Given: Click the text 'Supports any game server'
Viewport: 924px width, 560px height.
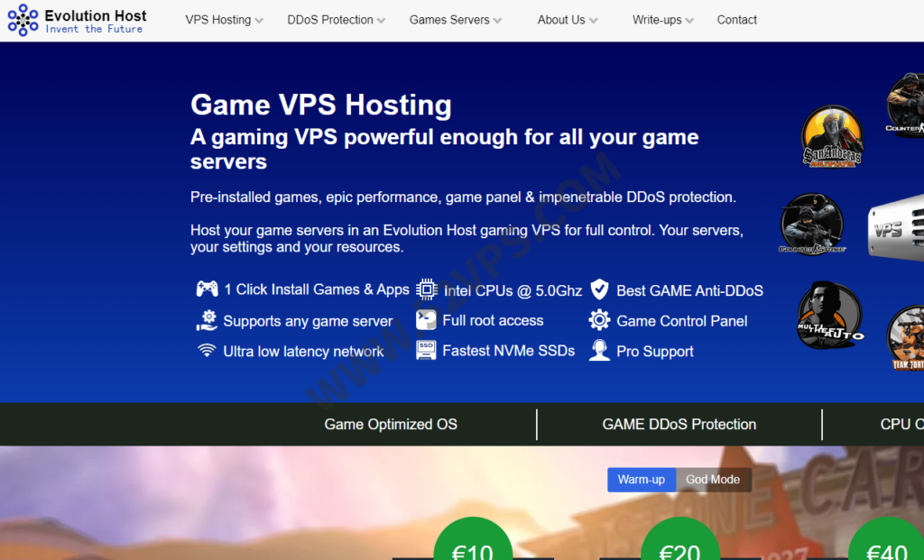Looking at the screenshot, I should 308,321.
